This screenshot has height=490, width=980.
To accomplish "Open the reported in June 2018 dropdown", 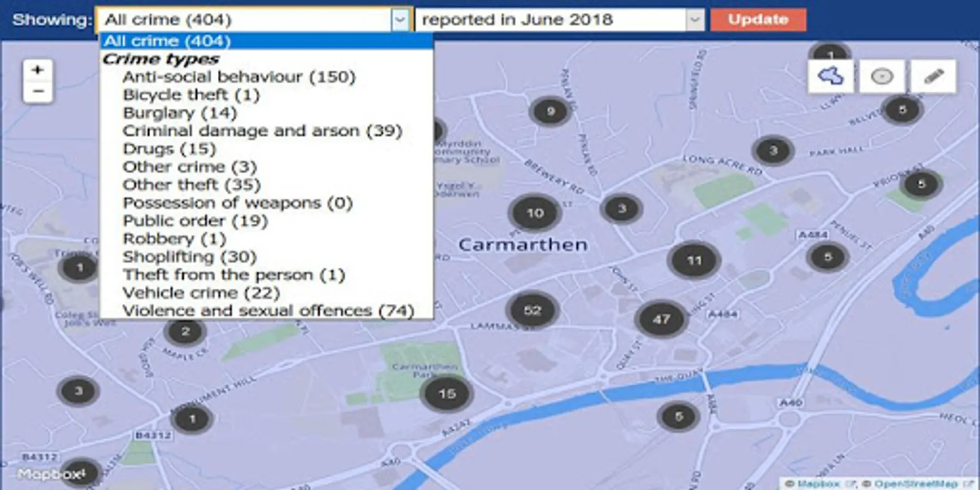I will (560, 20).
